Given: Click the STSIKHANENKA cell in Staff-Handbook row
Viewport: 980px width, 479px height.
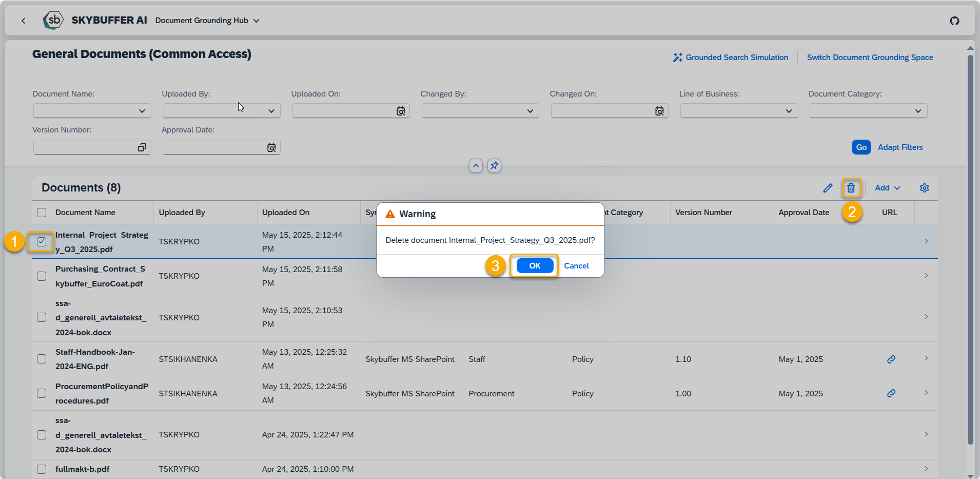Looking at the screenshot, I should 188,359.
